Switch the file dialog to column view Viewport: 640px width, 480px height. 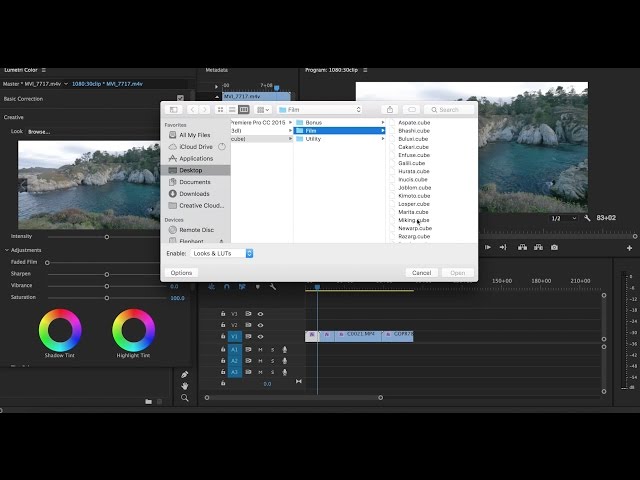point(242,109)
